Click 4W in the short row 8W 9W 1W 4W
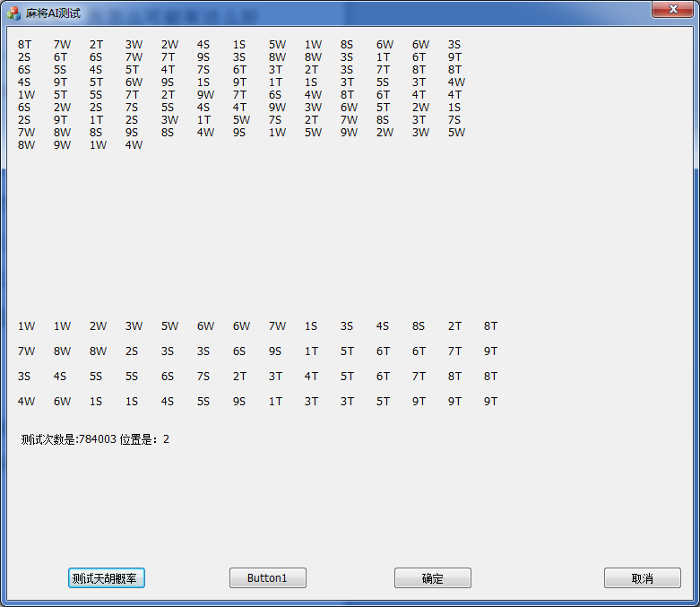700x607 pixels. click(134, 144)
